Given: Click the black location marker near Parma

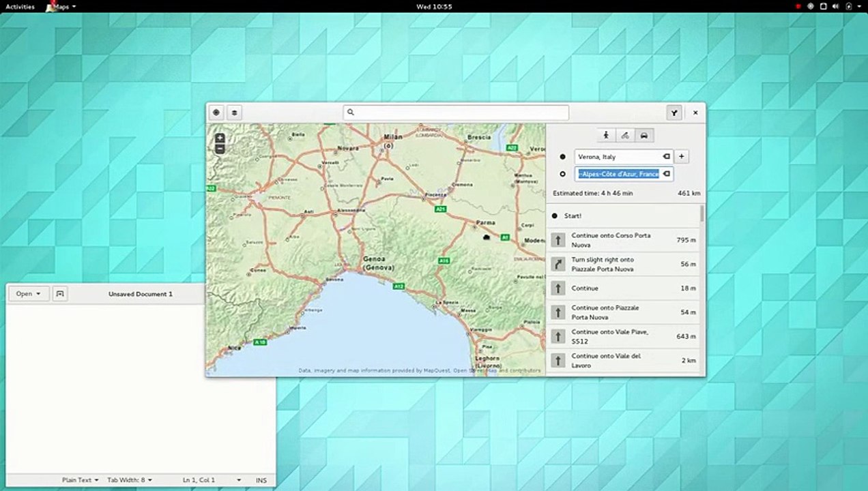Looking at the screenshot, I should pyautogui.click(x=486, y=237).
